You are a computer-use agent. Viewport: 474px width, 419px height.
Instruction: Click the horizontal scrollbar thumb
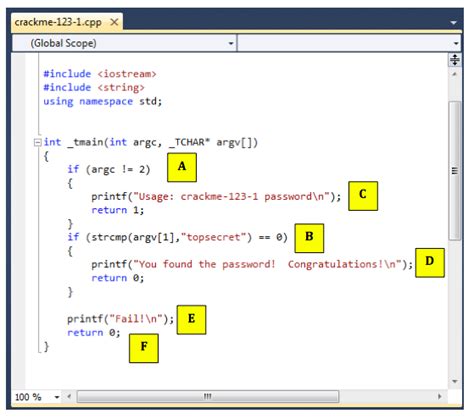click(208, 397)
